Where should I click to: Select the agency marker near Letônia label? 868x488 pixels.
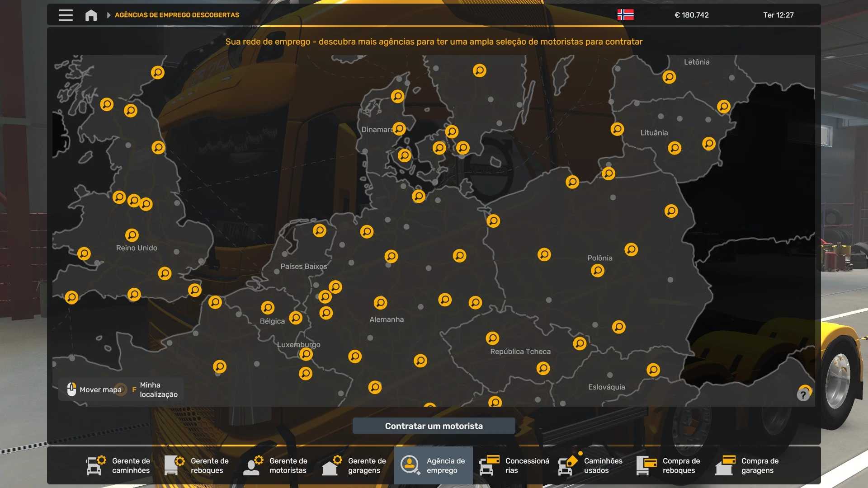tap(669, 77)
